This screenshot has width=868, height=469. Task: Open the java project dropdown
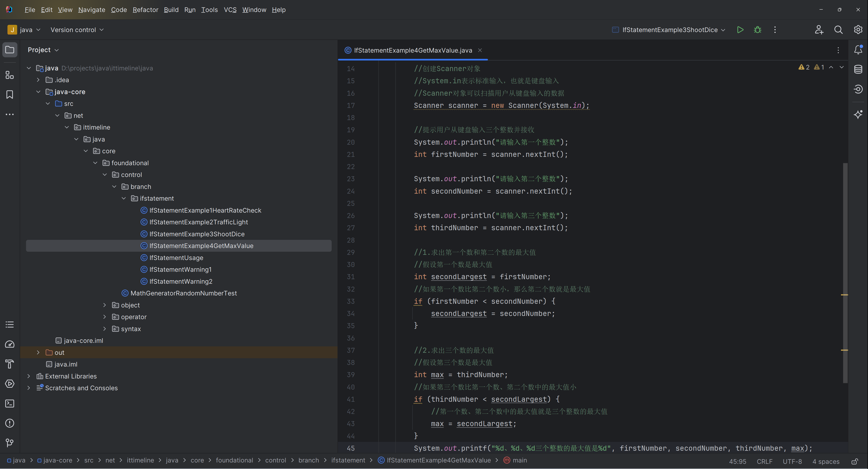[24, 30]
